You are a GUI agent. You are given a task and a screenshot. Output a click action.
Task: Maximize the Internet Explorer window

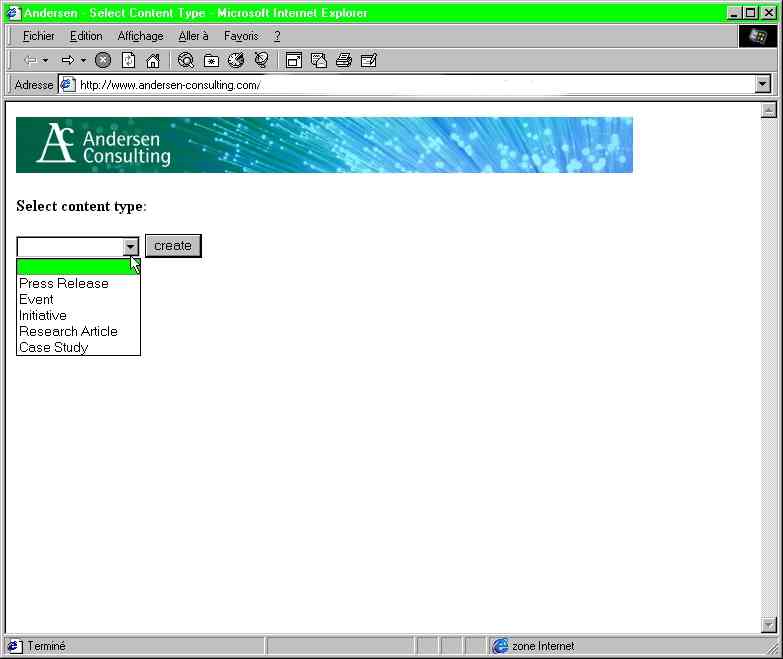click(x=750, y=13)
